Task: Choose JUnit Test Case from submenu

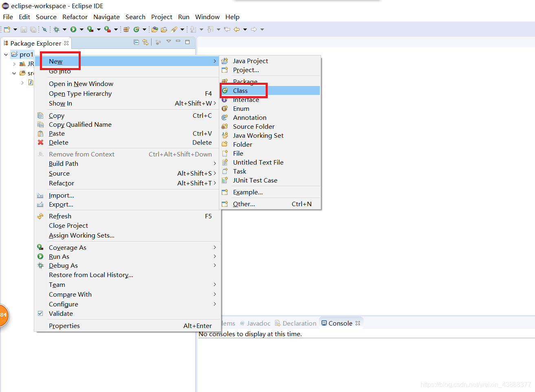Action: pos(270,180)
